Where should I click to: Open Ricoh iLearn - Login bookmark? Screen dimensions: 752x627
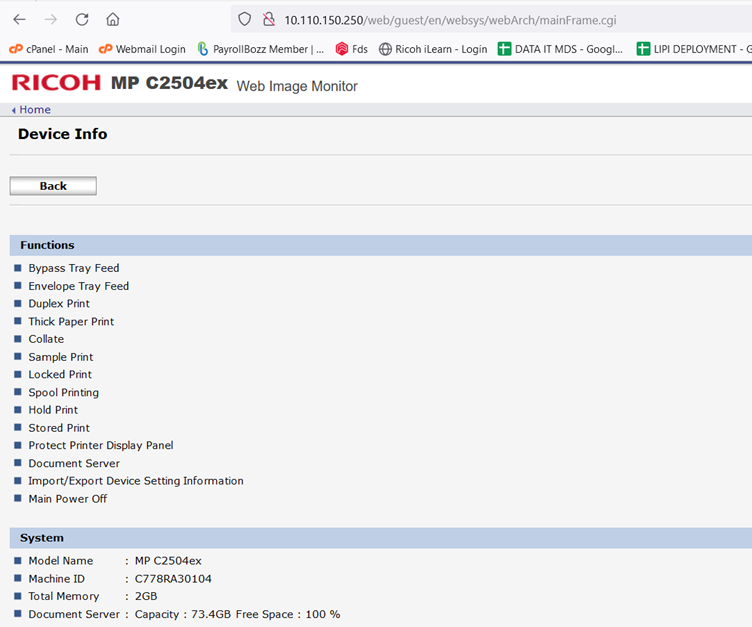[x=433, y=49]
